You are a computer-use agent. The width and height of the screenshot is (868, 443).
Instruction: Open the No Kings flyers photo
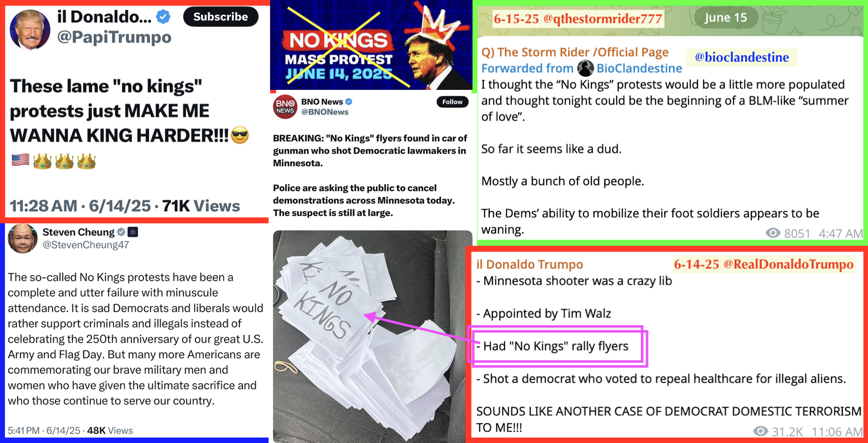click(372, 336)
